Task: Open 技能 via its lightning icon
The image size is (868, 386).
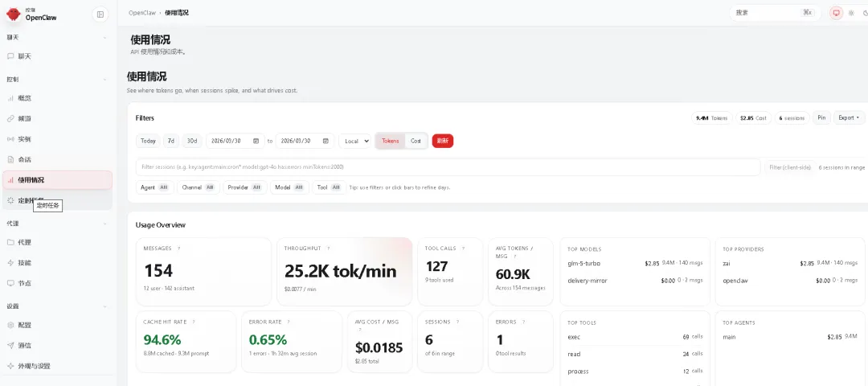Action: [10, 262]
